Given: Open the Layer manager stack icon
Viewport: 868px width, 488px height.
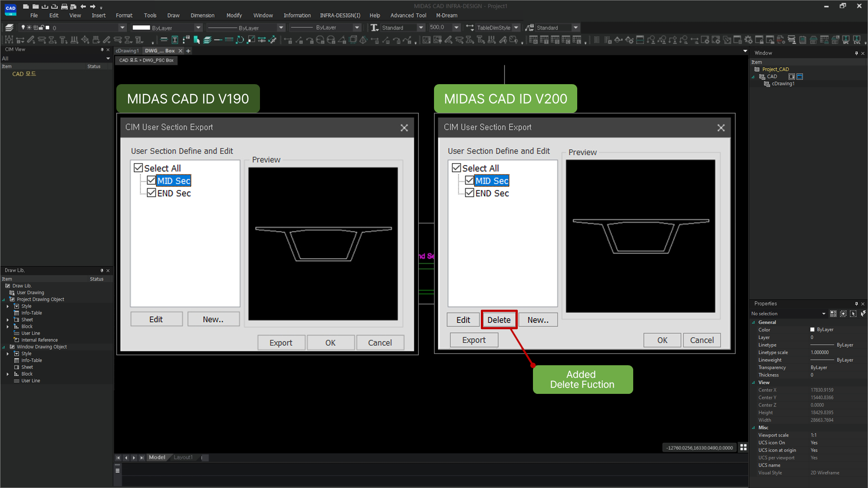Looking at the screenshot, I should click(x=9, y=27).
